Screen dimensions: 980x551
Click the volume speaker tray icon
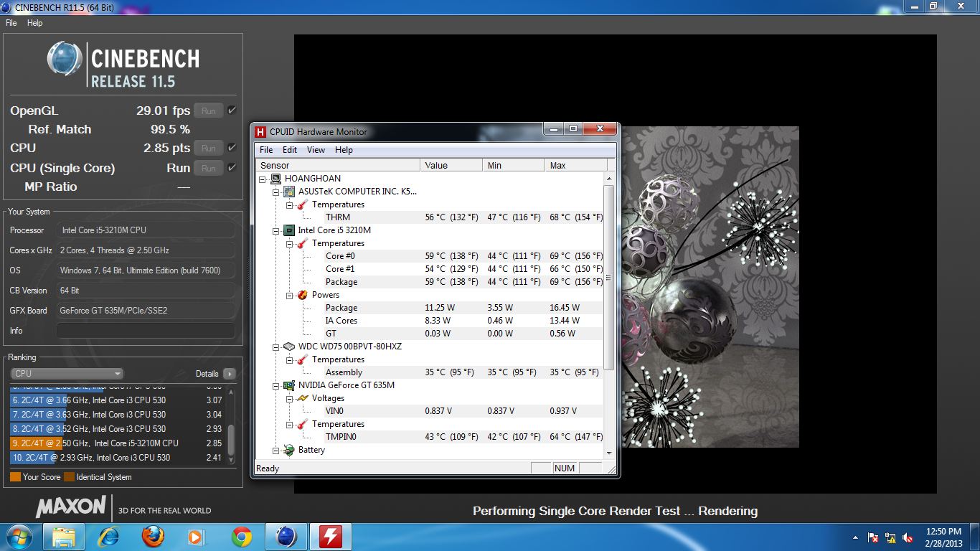pyautogui.click(x=908, y=537)
